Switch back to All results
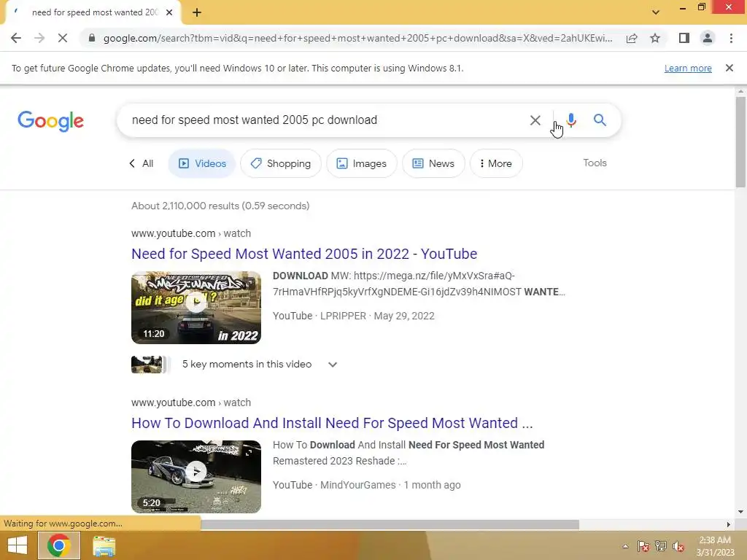Image resolution: width=747 pixels, height=560 pixels. click(142, 163)
